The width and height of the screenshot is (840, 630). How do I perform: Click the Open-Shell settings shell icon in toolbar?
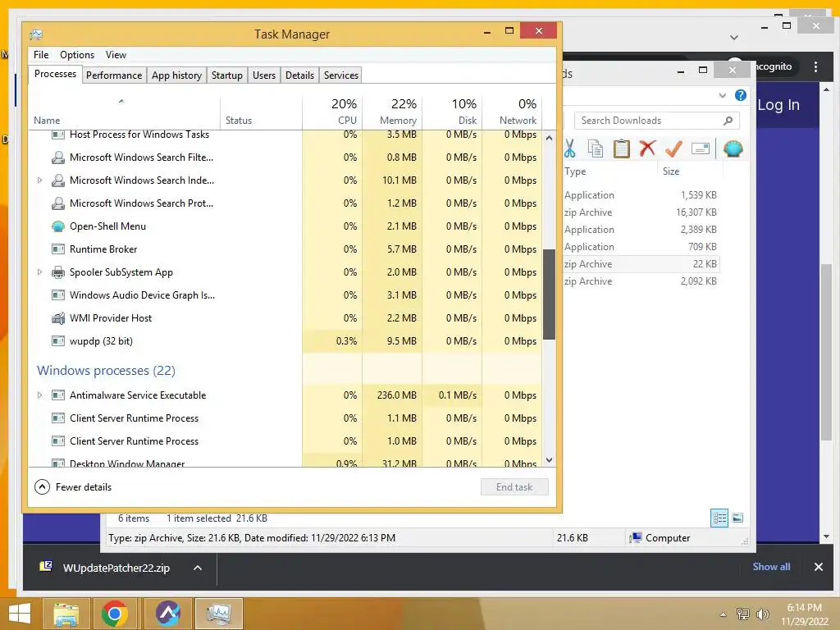pyautogui.click(x=733, y=148)
